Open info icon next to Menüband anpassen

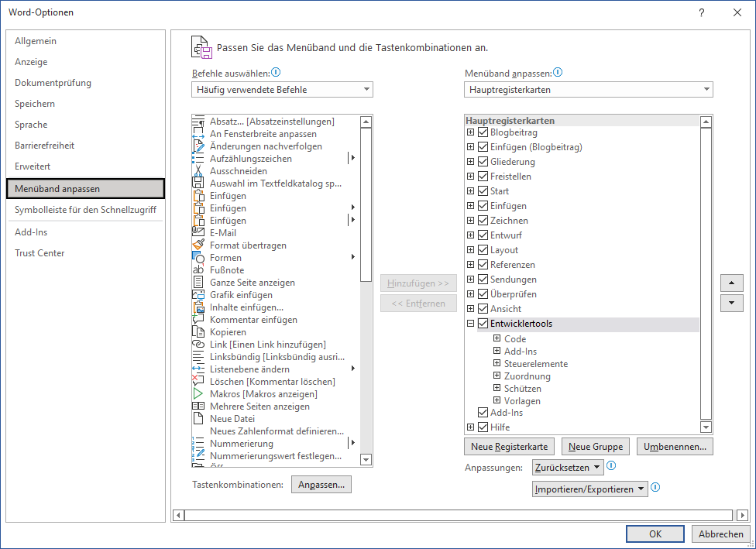[x=558, y=72]
